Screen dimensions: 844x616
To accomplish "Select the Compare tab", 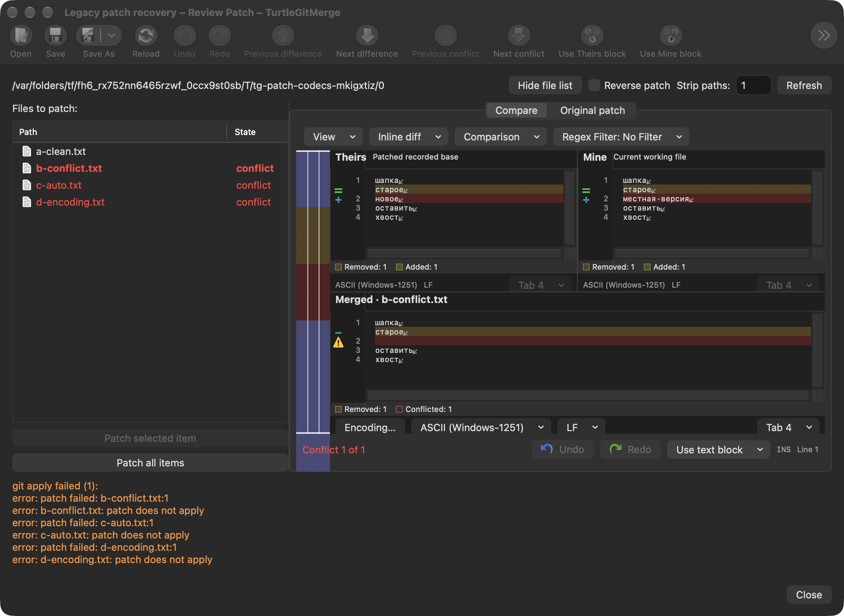I will 516,110.
